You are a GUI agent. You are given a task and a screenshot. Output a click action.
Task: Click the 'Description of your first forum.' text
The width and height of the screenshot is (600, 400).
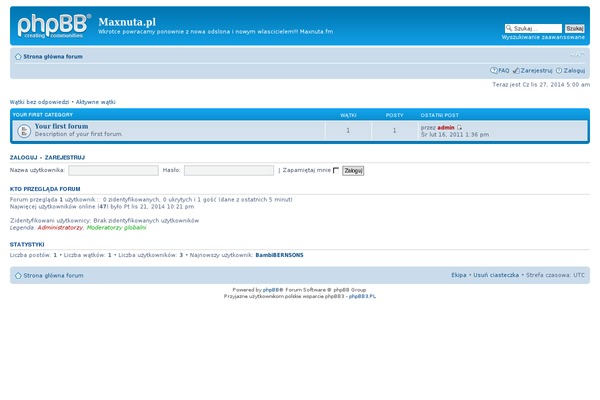click(x=78, y=134)
